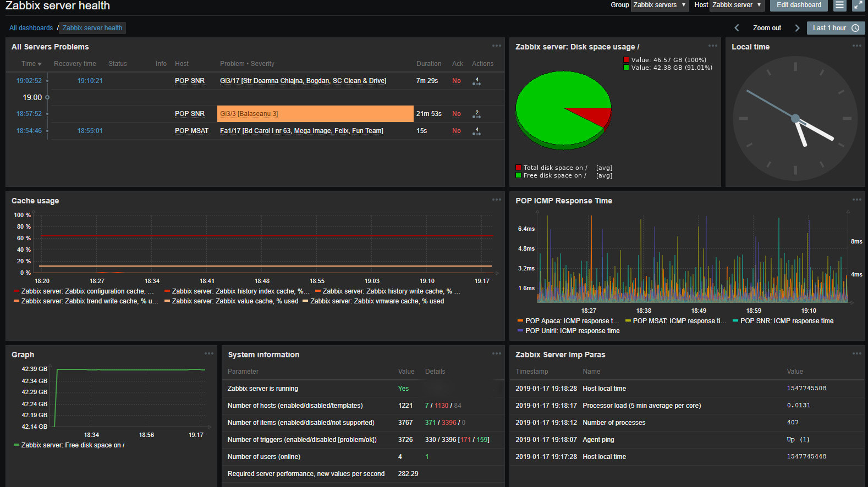Open actions icon for Gi3/3 Balaseanu row
Viewport: 868px width, 487px height.
click(x=476, y=114)
